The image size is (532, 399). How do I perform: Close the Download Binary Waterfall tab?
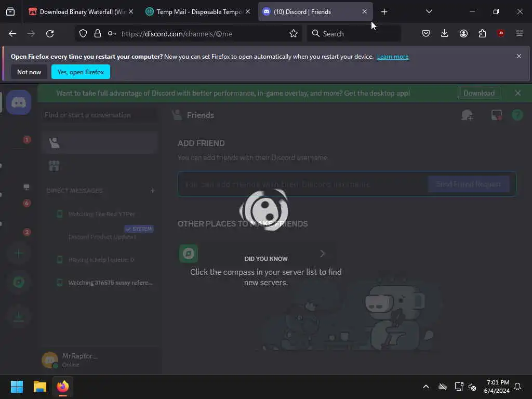[131, 12]
